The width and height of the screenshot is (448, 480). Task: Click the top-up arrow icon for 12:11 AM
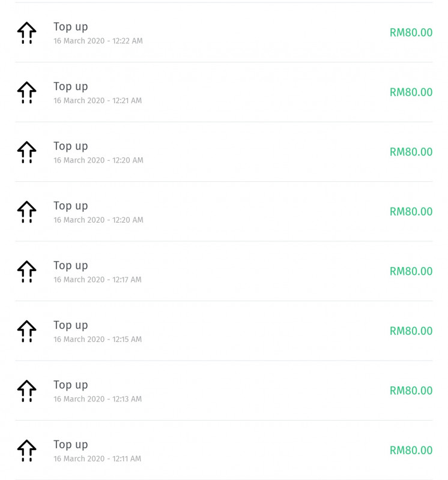[26, 451]
